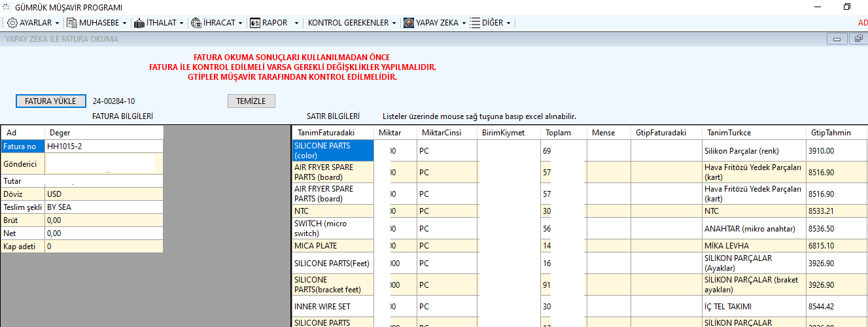Click the empty Gönderici value cell
Viewport: 868px width, 327px height.
pyautogui.click(x=103, y=163)
